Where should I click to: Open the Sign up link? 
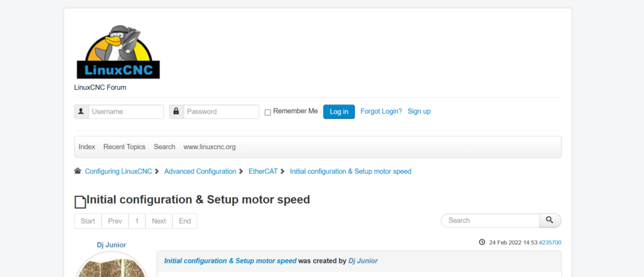click(419, 111)
